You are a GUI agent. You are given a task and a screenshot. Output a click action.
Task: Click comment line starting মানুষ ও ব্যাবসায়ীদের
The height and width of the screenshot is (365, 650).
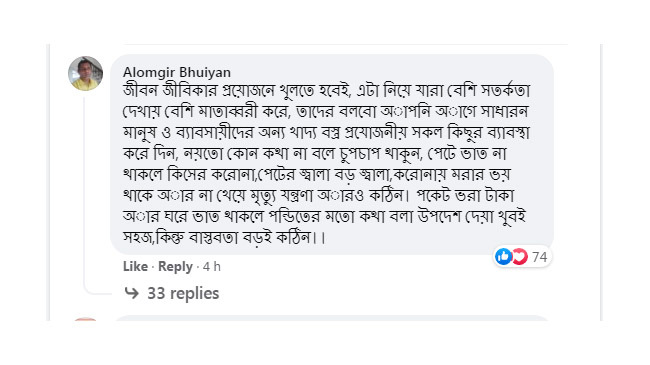pos(327,133)
